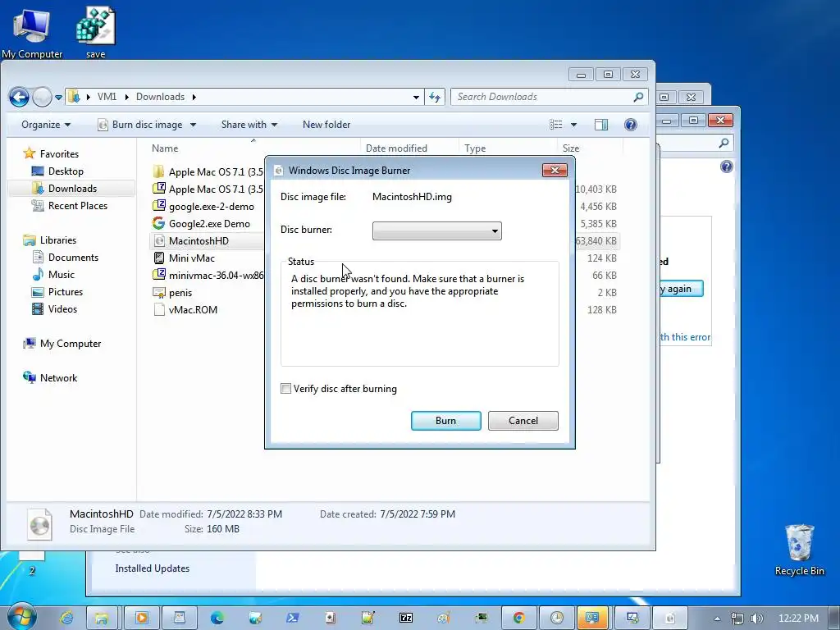840x630 pixels.
Task: Click the My Computer desktop icon
Action: [x=32, y=32]
